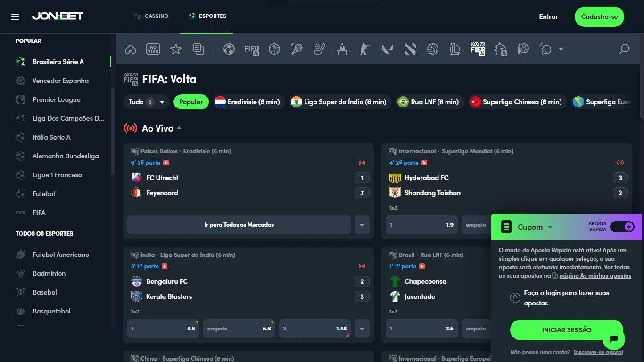Bet on 1 at 2.5 Chapecoense

(x=421, y=329)
